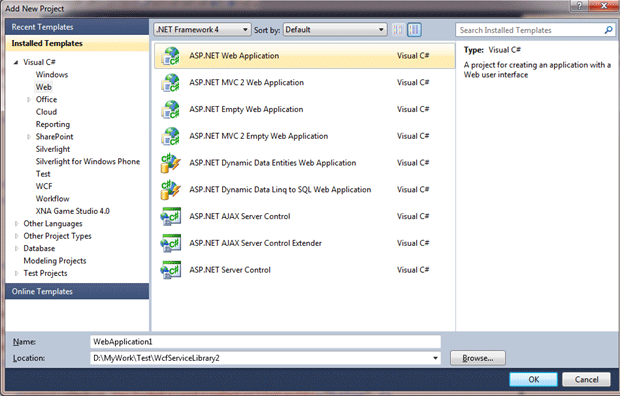Click the AJAX Server Control Extender icon
Image resolution: width=620 pixels, height=398 pixels.
pos(170,243)
